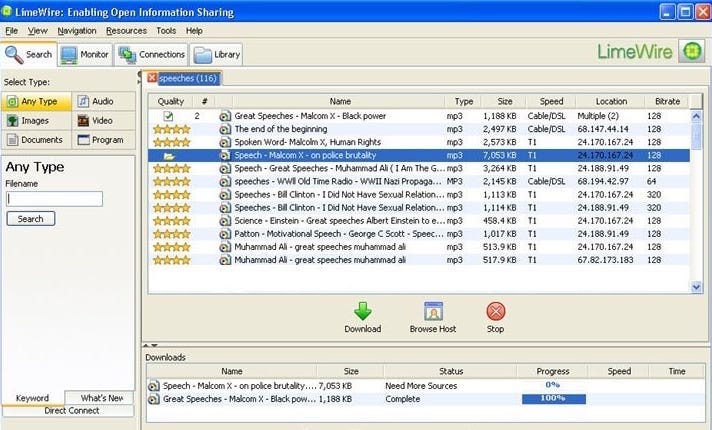This screenshot has width=712, height=430.
Task: Open the Navigation menu
Action: (77, 31)
